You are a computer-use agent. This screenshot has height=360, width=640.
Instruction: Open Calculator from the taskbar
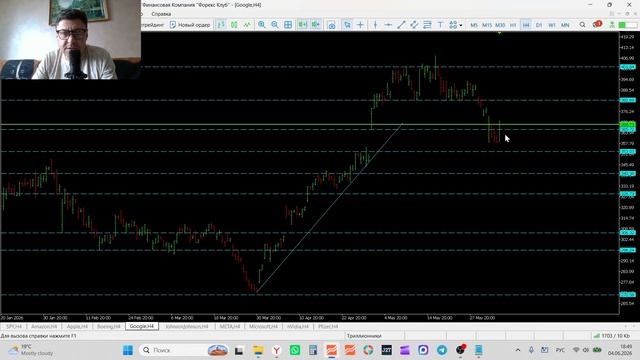pos(313,350)
